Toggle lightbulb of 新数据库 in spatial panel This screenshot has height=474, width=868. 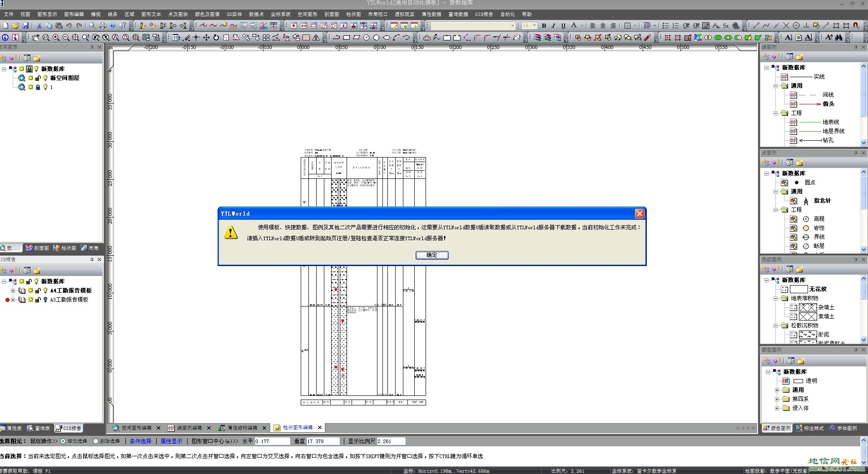pos(36,69)
